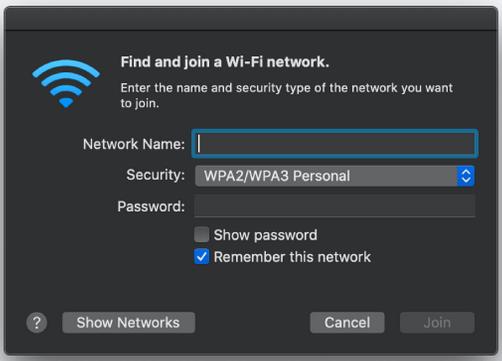Screen dimensions: 502x361
Task: Open help with the question mark icon
Action: click(37, 322)
